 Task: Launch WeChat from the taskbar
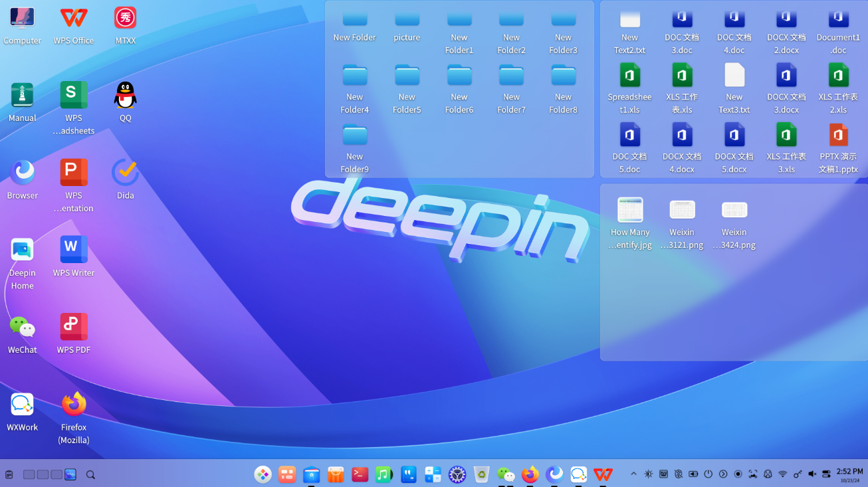tap(506, 474)
